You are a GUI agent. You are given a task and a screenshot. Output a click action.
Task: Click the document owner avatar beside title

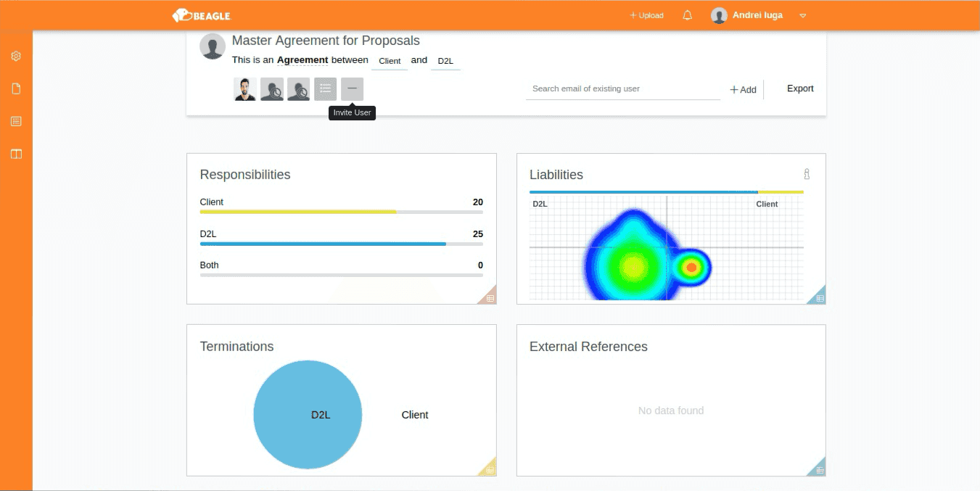pos(213,46)
